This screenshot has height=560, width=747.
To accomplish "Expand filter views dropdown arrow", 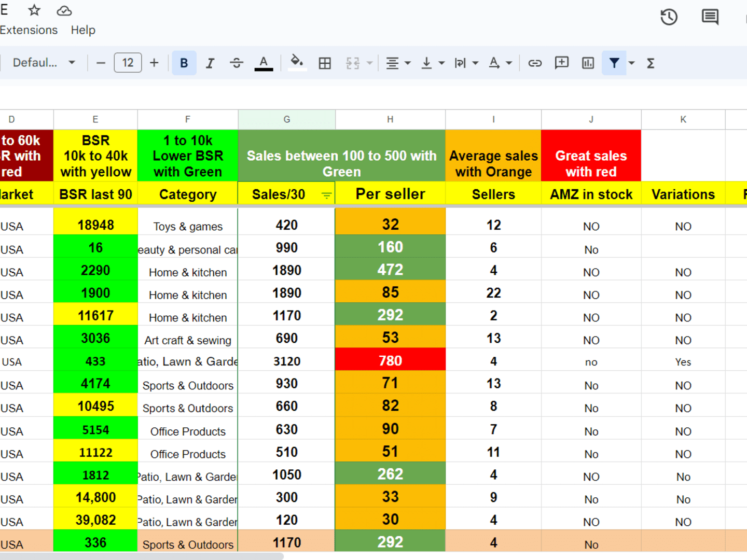I will tap(631, 63).
